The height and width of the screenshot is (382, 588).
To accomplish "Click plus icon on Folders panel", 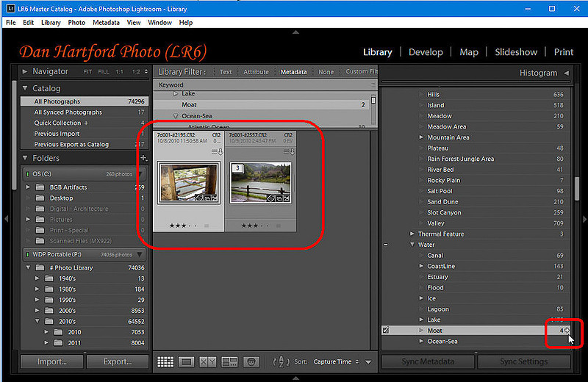I will tap(143, 158).
